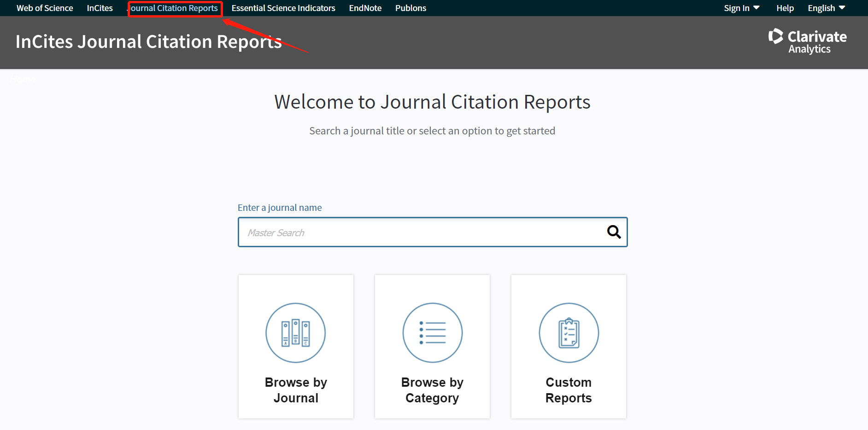Click the Custom Reports clipboard icon
Image resolution: width=868 pixels, height=430 pixels.
pos(569,333)
